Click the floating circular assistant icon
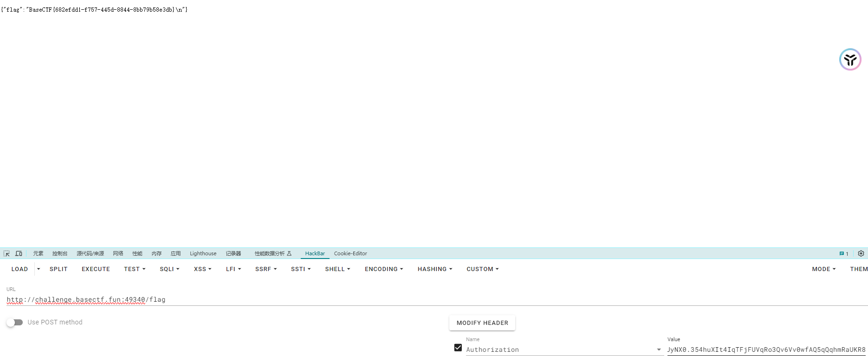Image resolution: width=868 pixels, height=356 pixels. (850, 59)
